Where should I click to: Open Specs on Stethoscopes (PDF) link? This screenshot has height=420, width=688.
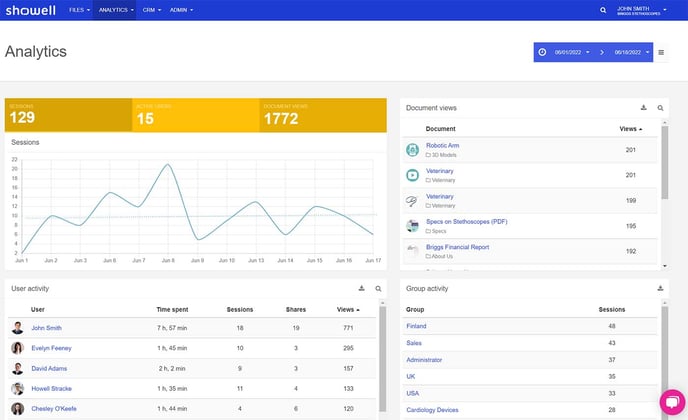coord(466,222)
